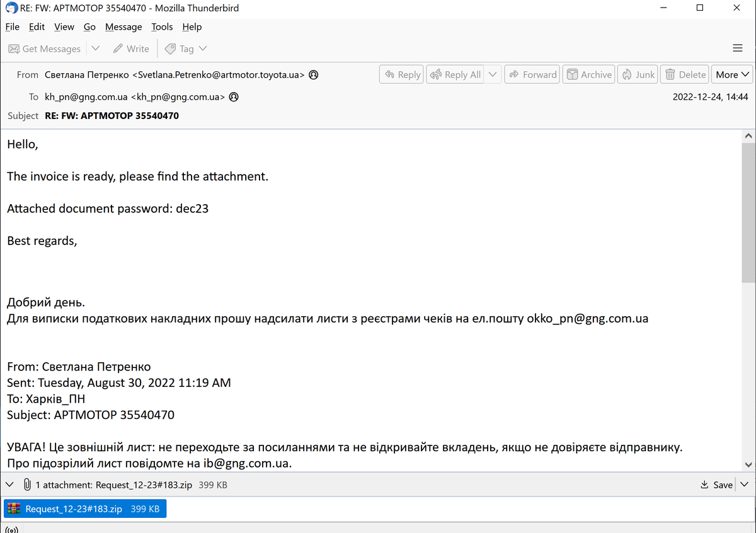
Task: Click the 'Hello,' greeting text
Action: point(23,144)
